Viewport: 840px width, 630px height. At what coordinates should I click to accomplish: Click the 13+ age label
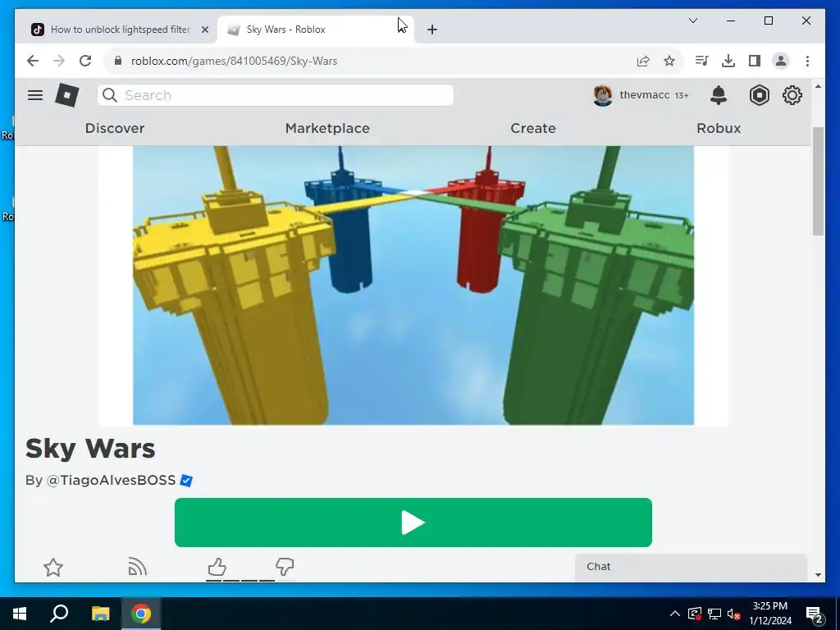[682, 95]
